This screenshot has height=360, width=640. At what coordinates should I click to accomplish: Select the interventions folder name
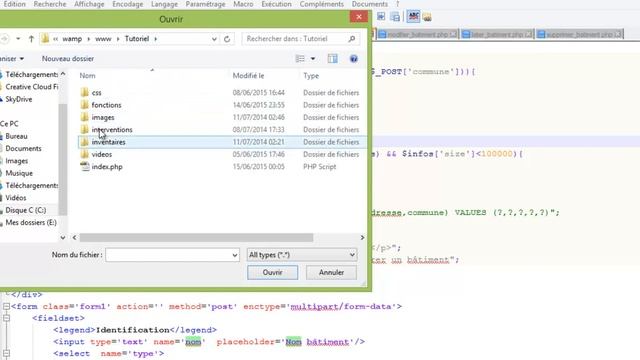tap(112, 130)
